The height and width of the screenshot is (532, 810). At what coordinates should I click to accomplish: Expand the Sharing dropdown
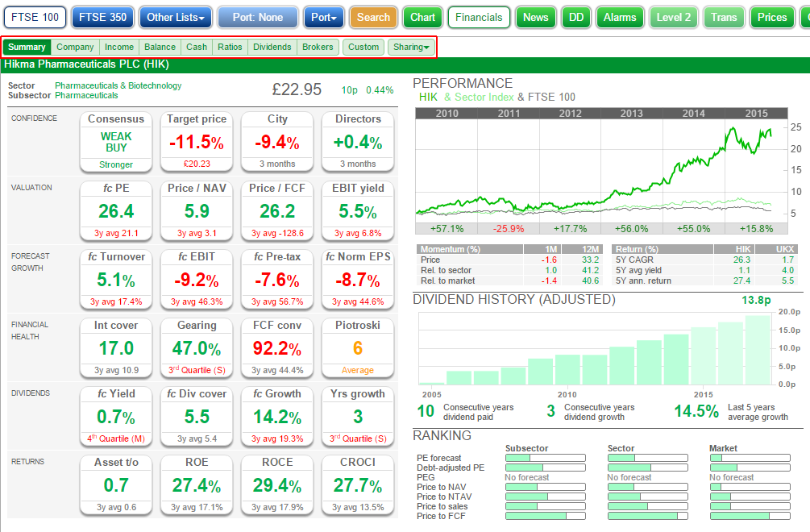[x=411, y=47]
